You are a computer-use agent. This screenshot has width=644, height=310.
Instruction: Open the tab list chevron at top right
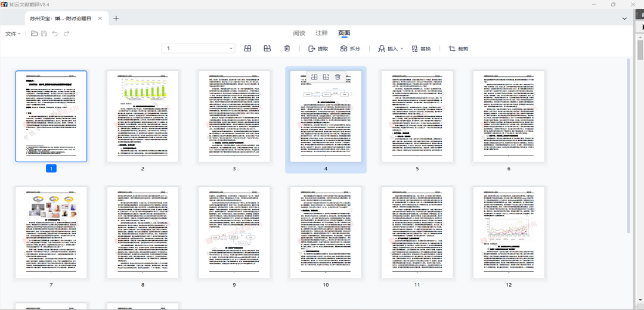[624, 18]
